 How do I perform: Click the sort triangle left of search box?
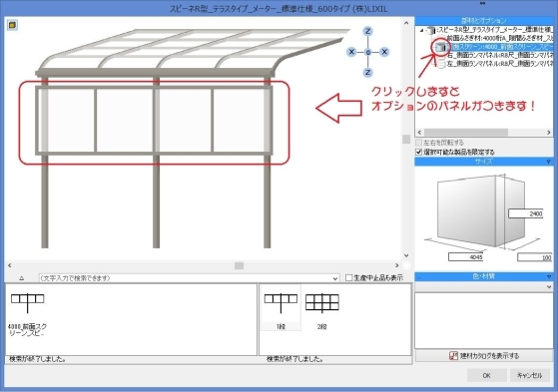(21, 278)
